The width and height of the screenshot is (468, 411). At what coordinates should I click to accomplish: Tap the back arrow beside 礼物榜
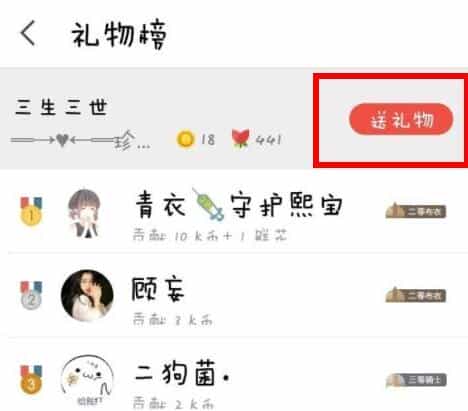[x=28, y=33]
